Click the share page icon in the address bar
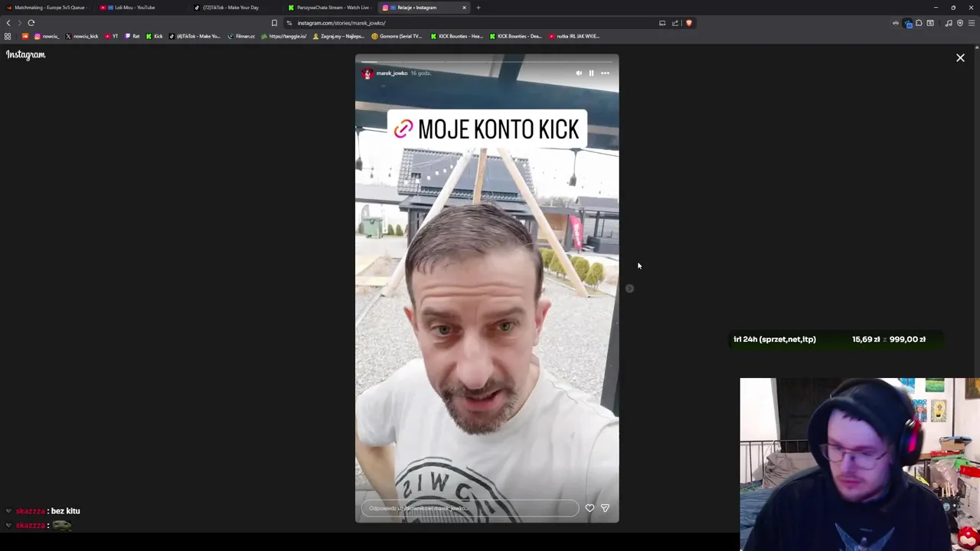The width and height of the screenshot is (980, 551). pyautogui.click(x=675, y=23)
